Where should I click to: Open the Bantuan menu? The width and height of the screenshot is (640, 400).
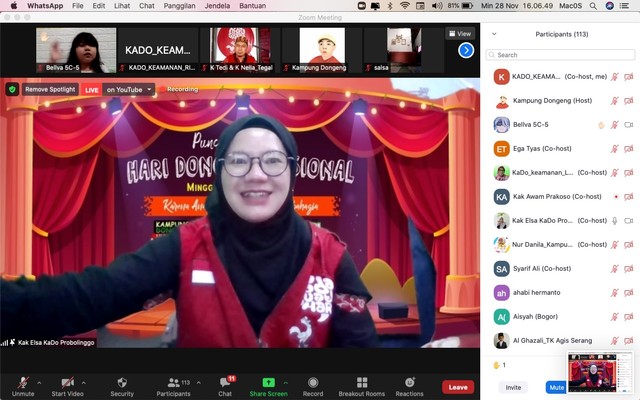(x=253, y=6)
